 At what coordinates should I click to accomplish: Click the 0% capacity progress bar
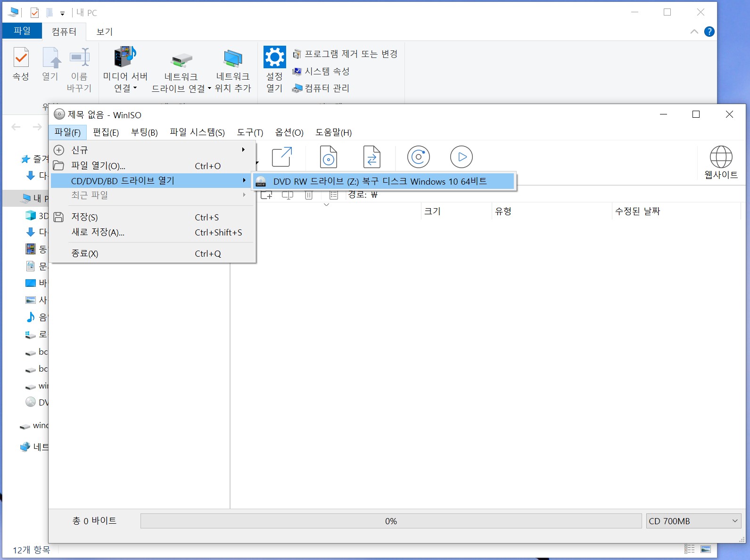[x=391, y=521]
